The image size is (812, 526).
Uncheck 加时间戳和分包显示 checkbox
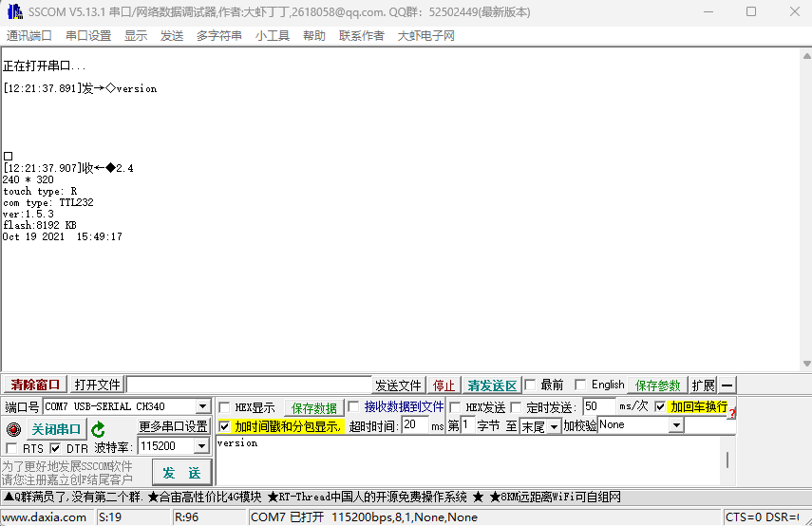[x=224, y=426]
